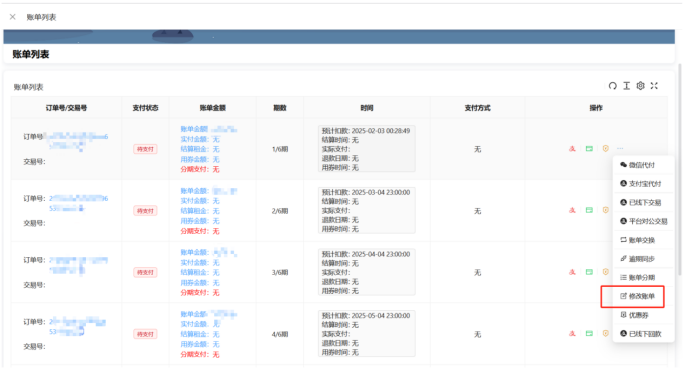Click the green card icon in the 1/6期 row
692x370 pixels.
tap(589, 149)
